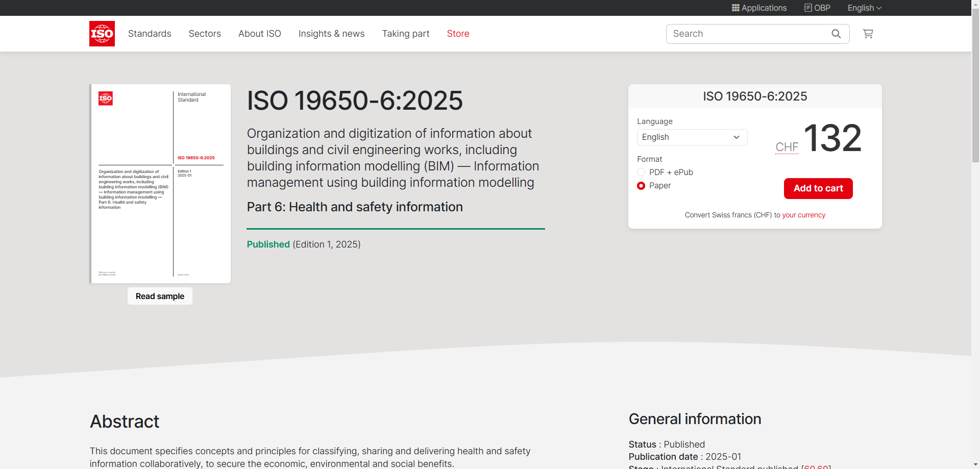Visit the Store page
This screenshot has width=980, height=469.
tap(458, 34)
